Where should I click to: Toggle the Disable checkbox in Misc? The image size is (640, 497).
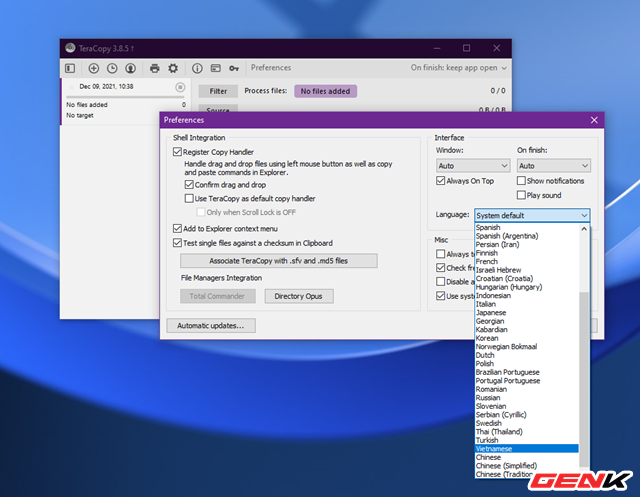coord(440,282)
